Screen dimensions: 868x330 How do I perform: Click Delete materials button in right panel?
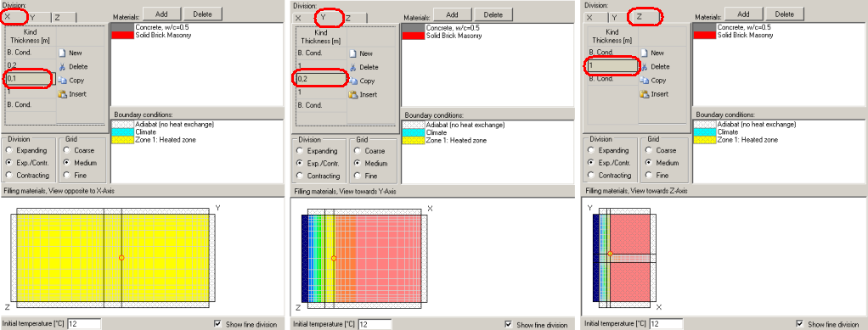pyautogui.click(x=785, y=14)
